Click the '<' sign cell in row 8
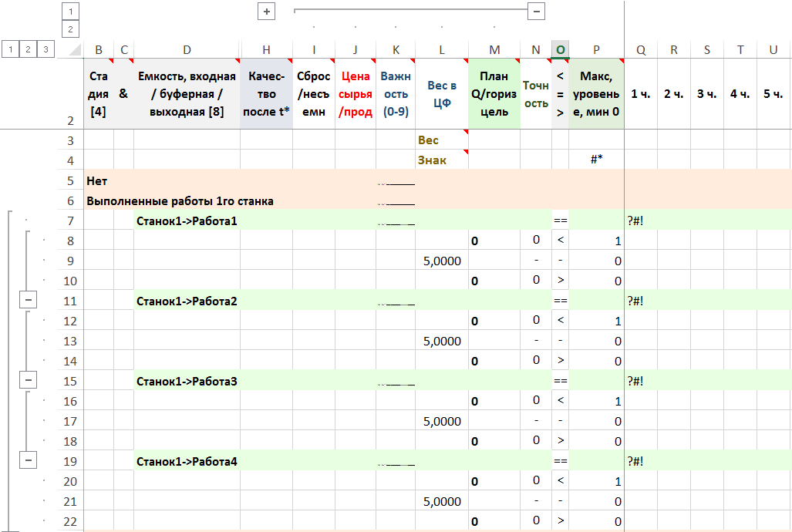Viewport: 792px width, 532px height. point(560,241)
